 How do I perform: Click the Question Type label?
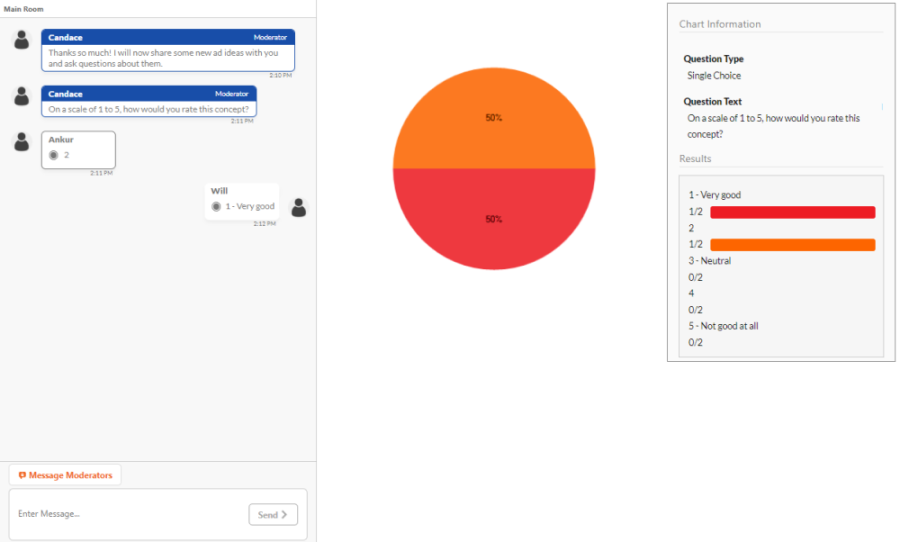[713, 59]
